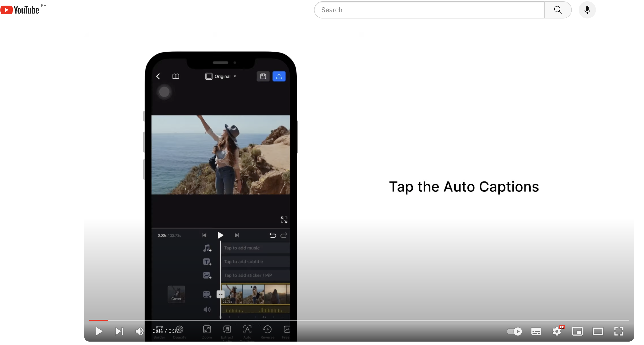Viewport: 644px width, 345px height.
Task: Toggle subtitles/closed captions
Action: [x=536, y=331]
